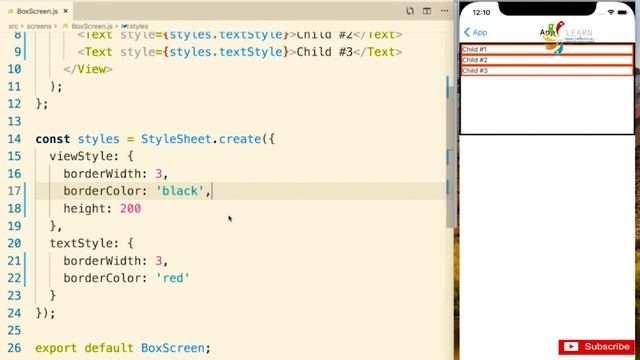
Task: Click 'BoxScreen' in the export default line
Action: click(x=173, y=348)
